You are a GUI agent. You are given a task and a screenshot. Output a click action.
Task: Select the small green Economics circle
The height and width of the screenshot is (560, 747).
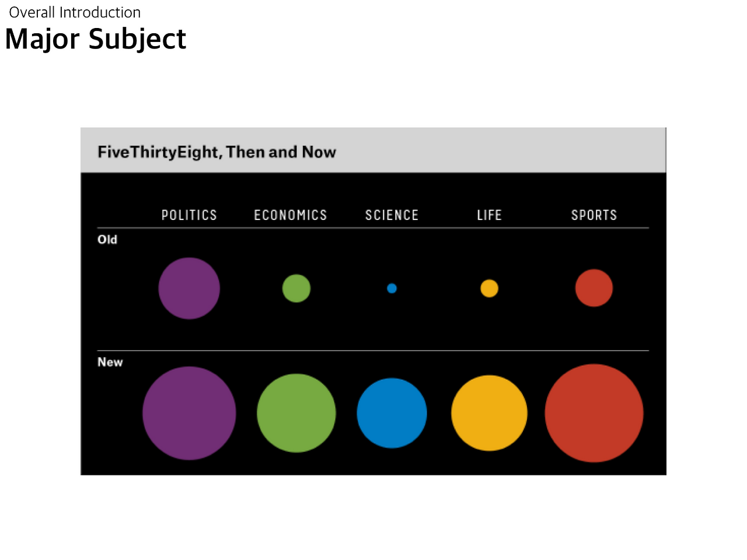[x=296, y=288]
